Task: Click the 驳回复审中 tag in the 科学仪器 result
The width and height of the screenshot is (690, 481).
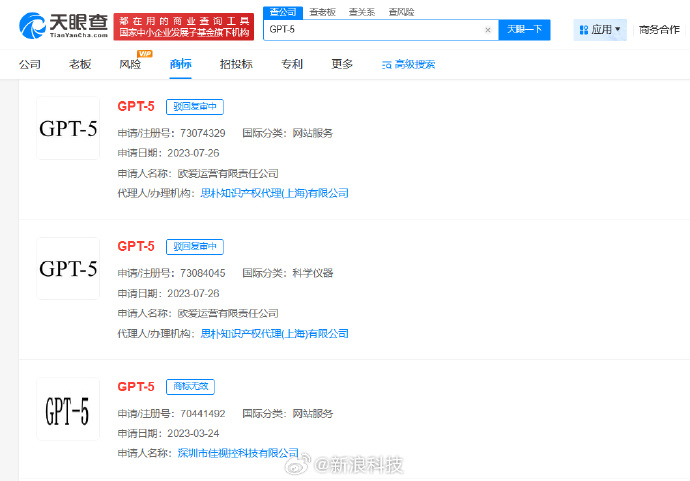Action: 195,246
